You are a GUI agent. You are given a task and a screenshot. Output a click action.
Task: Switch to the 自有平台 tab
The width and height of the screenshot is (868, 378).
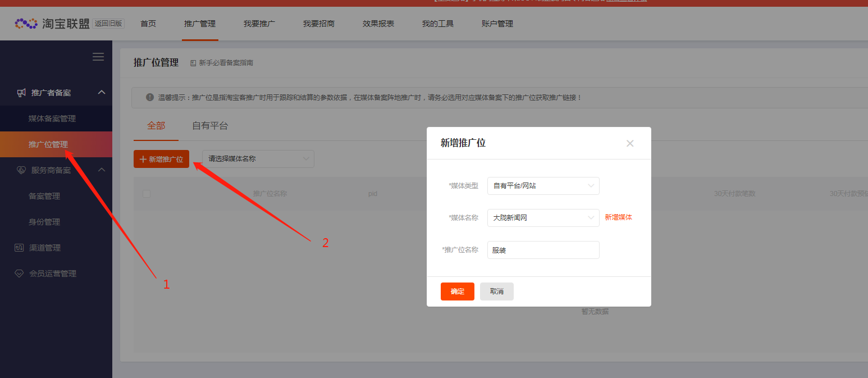[210, 126]
